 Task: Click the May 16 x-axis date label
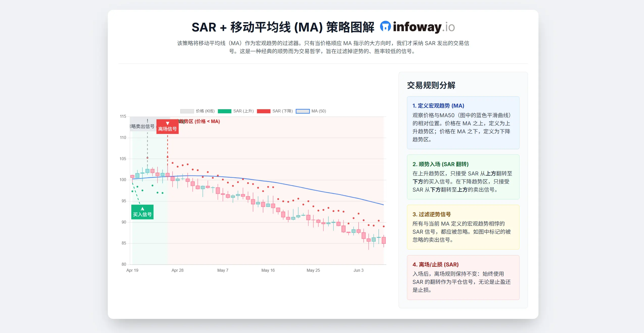coord(268,270)
